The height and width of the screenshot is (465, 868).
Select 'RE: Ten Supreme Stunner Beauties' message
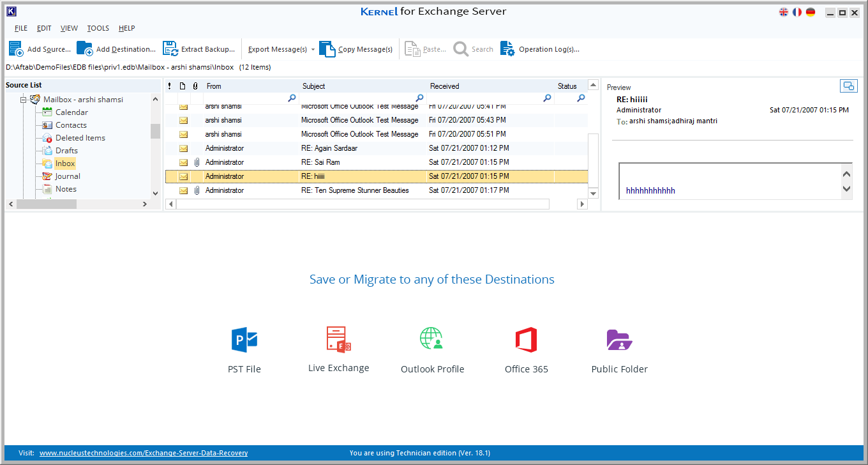[x=377, y=190]
